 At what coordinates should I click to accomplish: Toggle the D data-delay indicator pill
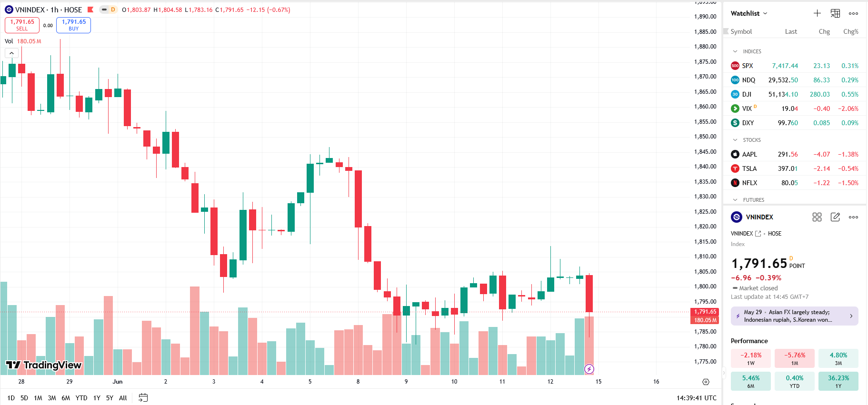tap(109, 10)
